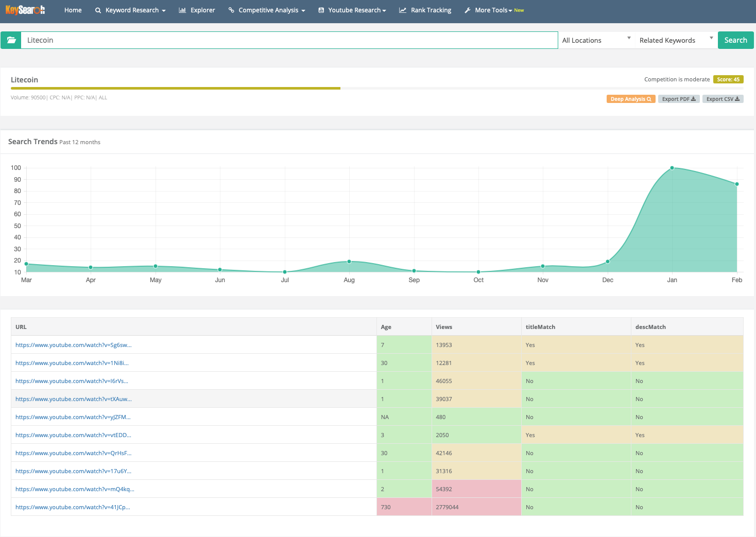
Task: Click the red age cell 730
Action: [x=404, y=507]
